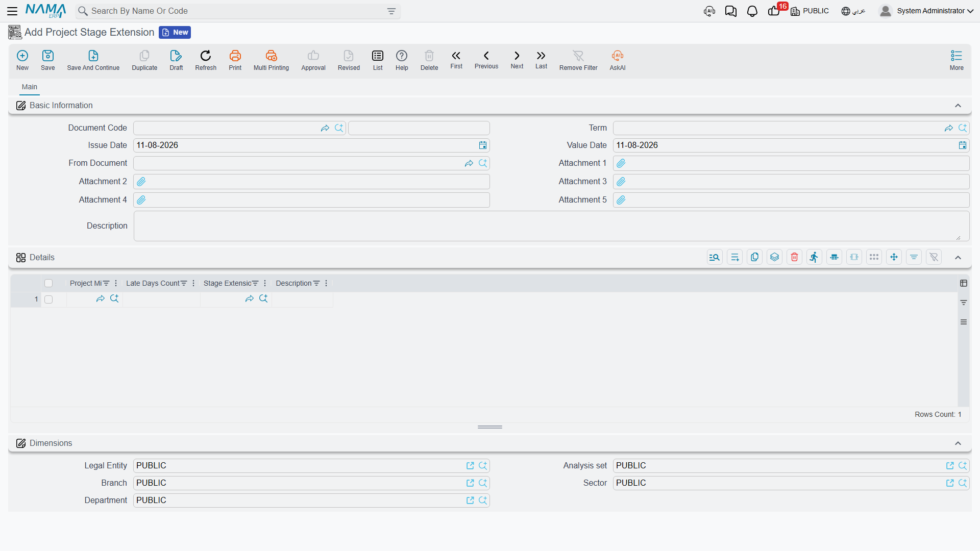Add a new line in Details grid
Image resolution: width=980 pixels, height=551 pixels.
click(734, 257)
